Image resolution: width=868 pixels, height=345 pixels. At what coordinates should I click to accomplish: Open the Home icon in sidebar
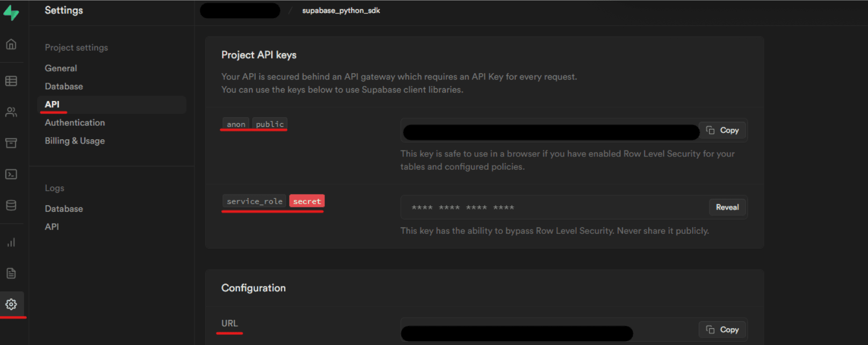click(11, 45)
